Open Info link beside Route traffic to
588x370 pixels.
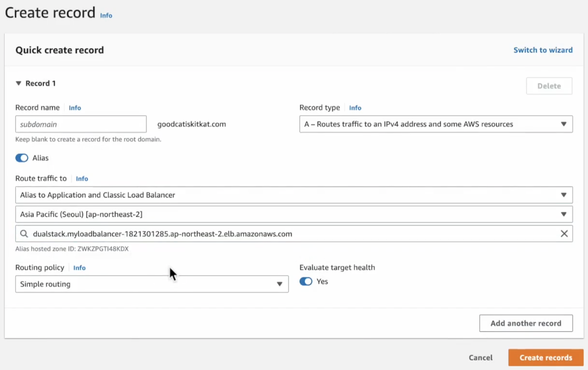(82, 179)
